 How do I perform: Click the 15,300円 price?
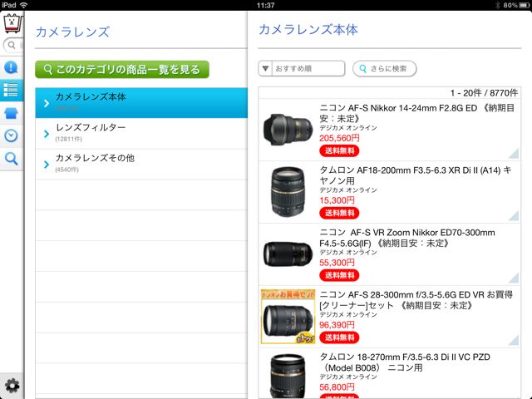click(x=337, y=200)
